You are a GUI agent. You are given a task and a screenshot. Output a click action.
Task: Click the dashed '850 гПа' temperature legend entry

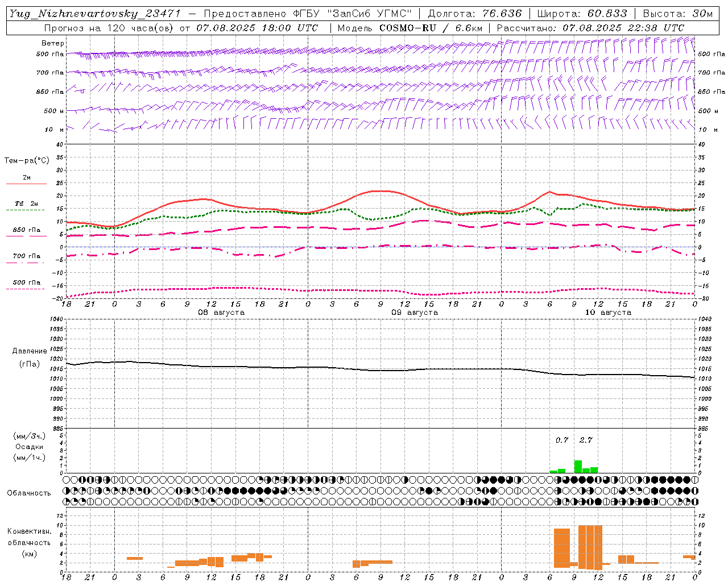(x=26, y=230)
